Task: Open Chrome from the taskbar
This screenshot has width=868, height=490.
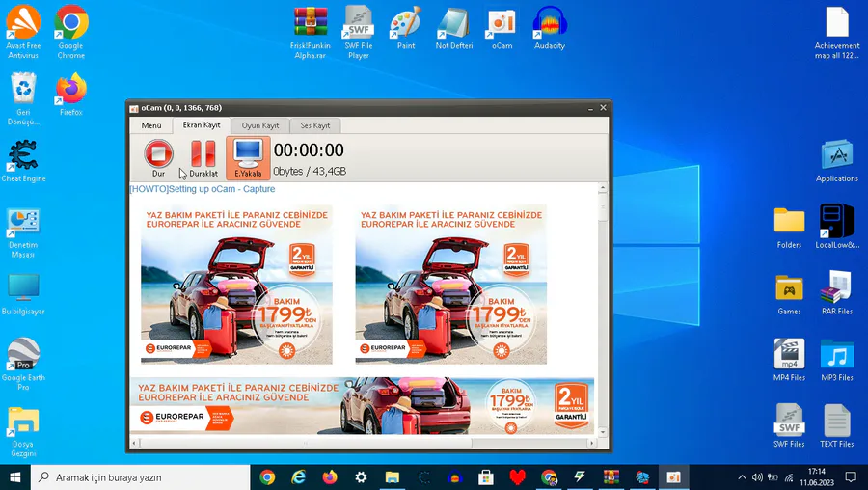Action: click(x=267, y=477)
